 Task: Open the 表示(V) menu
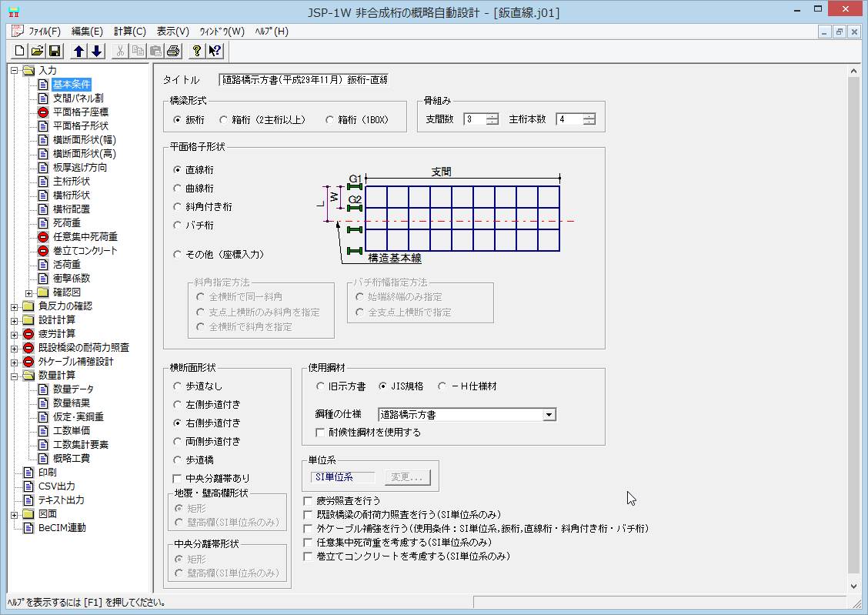[172, 32]
